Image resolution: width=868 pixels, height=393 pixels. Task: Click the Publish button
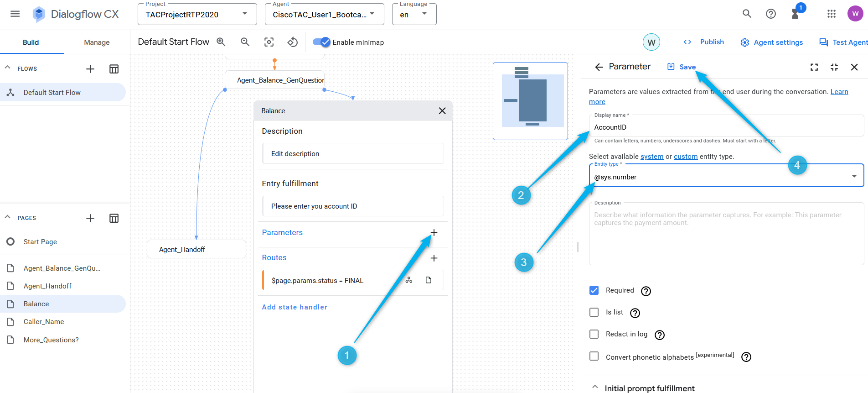704,42
